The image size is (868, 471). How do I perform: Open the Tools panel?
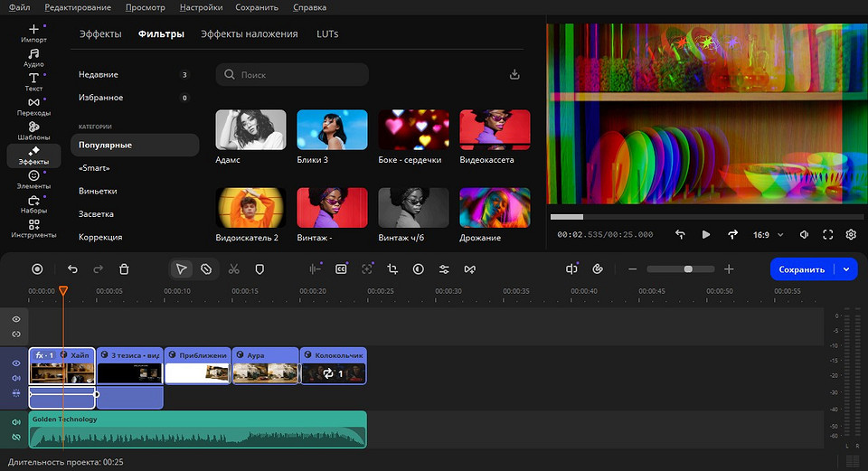pyautogui.click(x=33, y=228)
